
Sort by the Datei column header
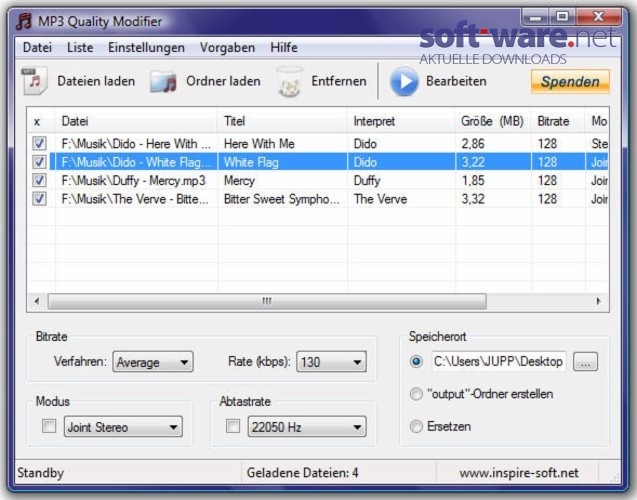click(x=136, y=121)
